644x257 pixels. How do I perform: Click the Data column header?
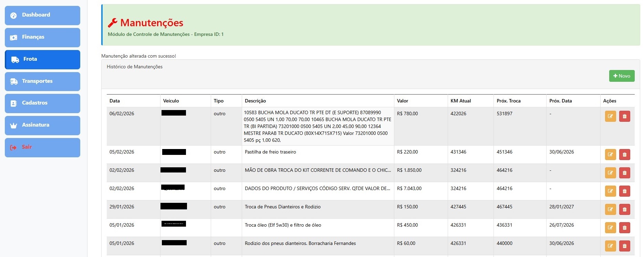point(115,101)
